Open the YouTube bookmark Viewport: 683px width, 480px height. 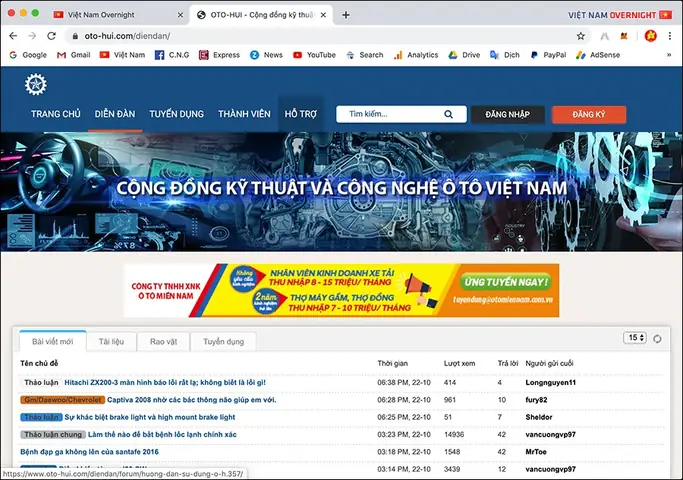314,55
